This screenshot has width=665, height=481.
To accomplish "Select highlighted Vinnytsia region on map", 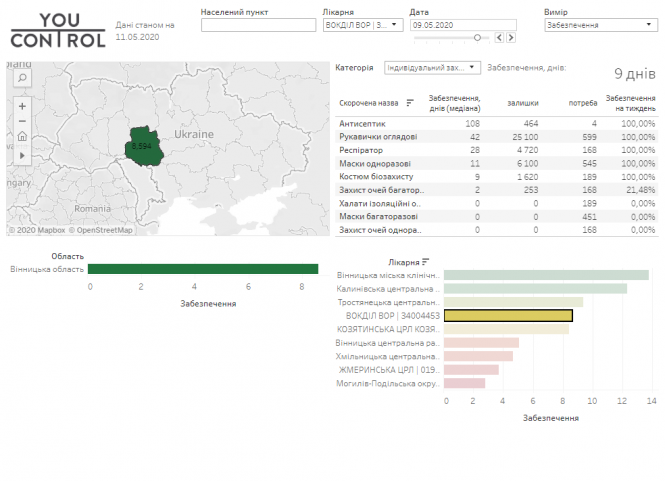I will (x=144, y=146).
